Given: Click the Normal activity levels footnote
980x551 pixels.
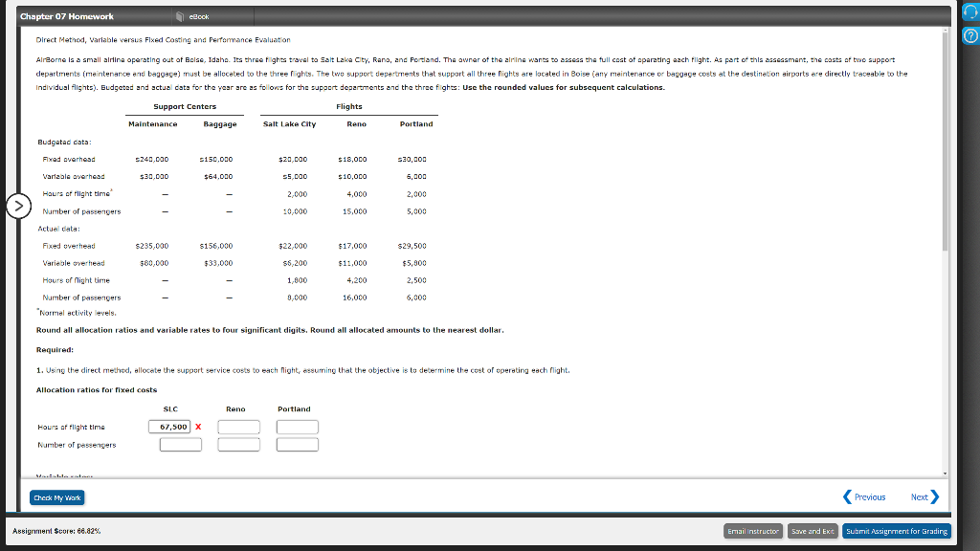Looking at the screenshot, I should point(77,313).
